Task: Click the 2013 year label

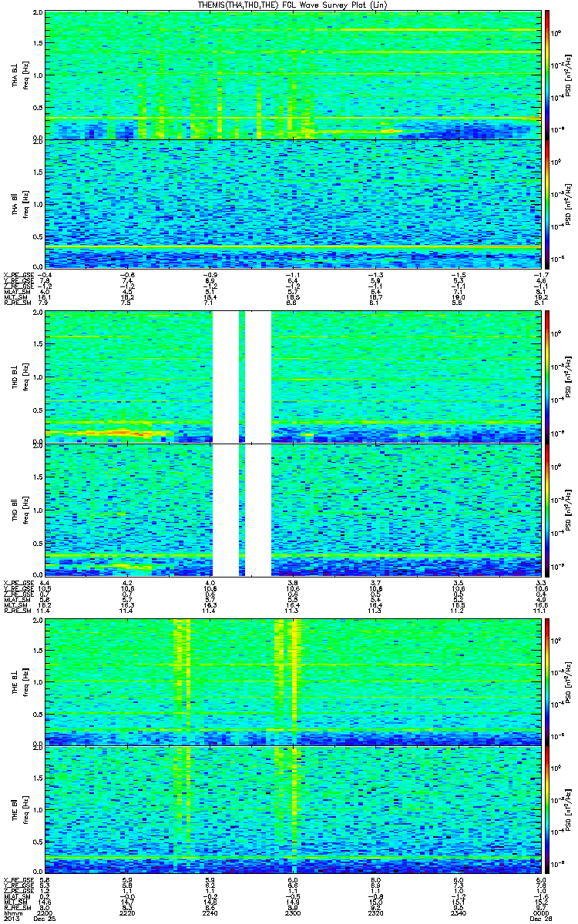Action: (12, 919)
